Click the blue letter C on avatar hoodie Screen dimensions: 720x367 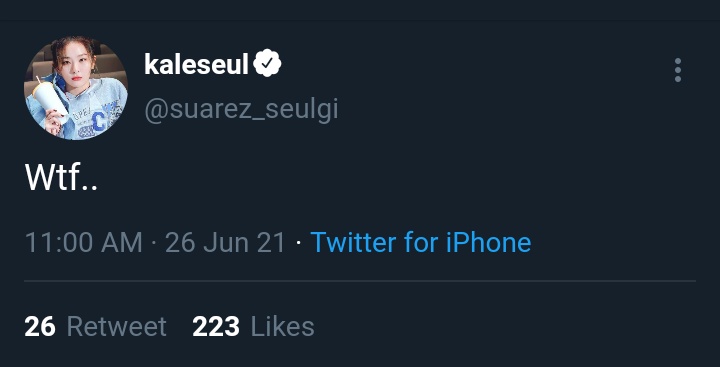pos(99,121)
